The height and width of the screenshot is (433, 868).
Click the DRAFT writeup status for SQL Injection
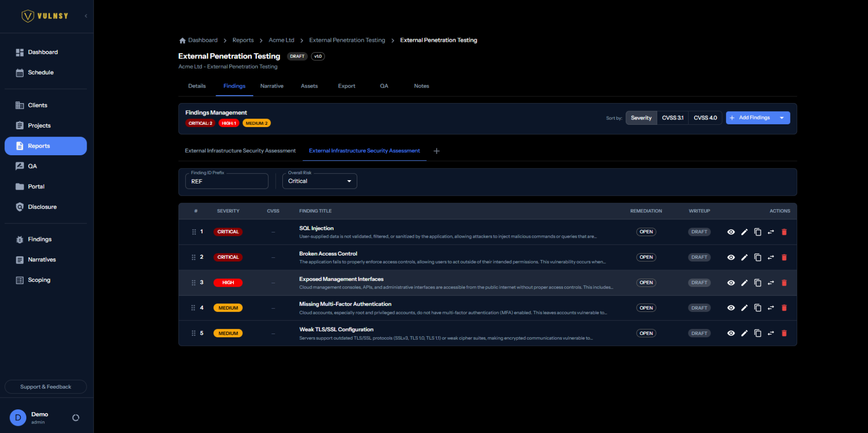coord(699,232)
